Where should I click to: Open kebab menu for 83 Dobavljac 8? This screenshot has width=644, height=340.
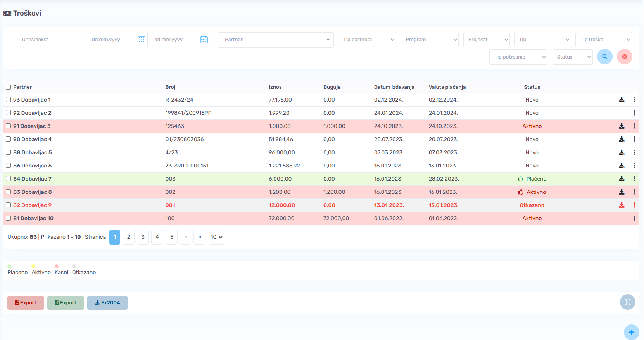pos(634,192)
